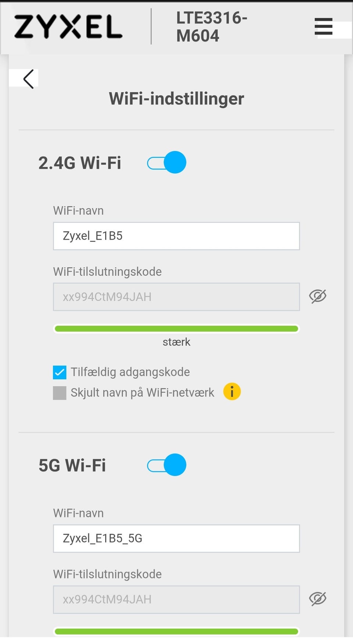Reveal 5G WiFi password with eye icon
Screen dimensions: 353x644
point(318,599)
